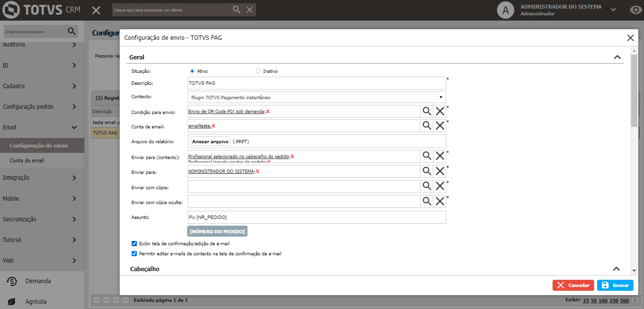Open lookup for Enviar com cópia oculta
This screenshot has height=309, width=644.
(x=427, y=201)
